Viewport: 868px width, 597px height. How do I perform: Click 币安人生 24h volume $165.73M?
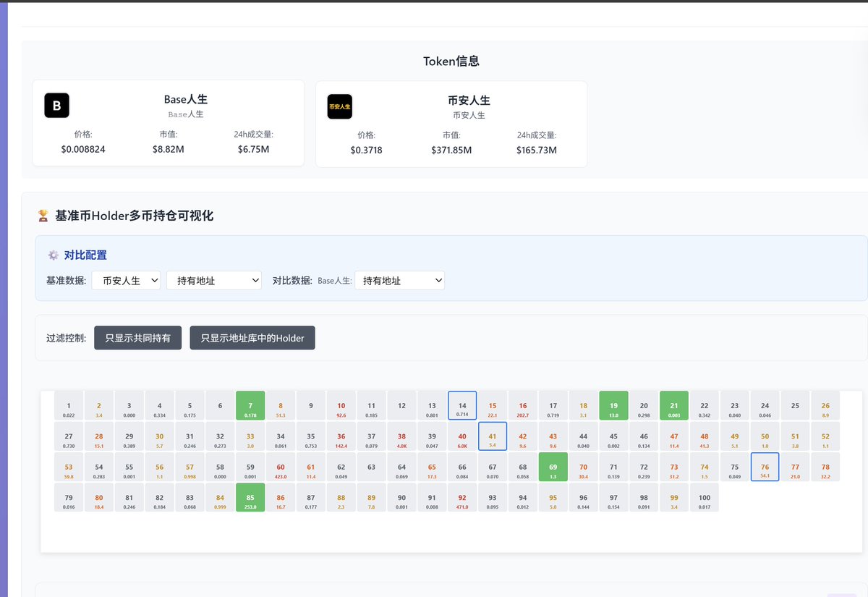point(537,150)
